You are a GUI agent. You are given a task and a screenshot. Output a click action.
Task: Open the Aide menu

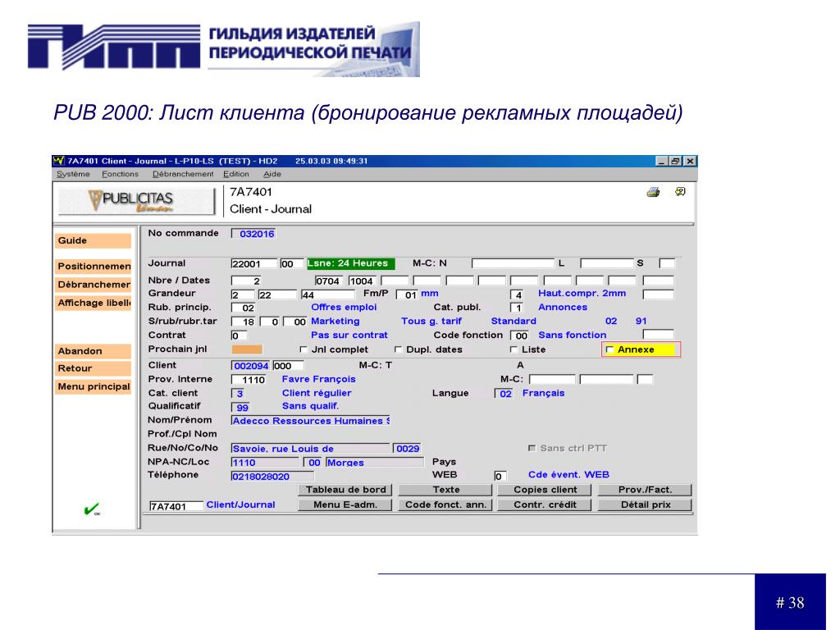[x=272, y=174]
